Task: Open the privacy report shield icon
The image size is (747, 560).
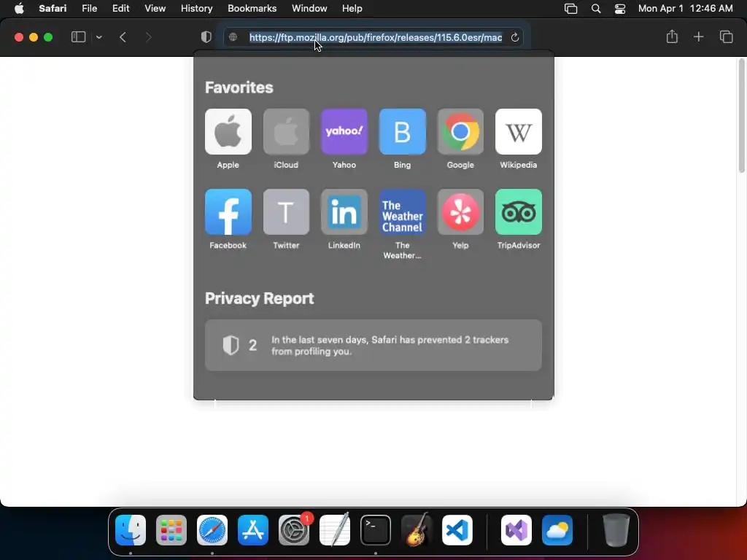Action: (206, 37)
